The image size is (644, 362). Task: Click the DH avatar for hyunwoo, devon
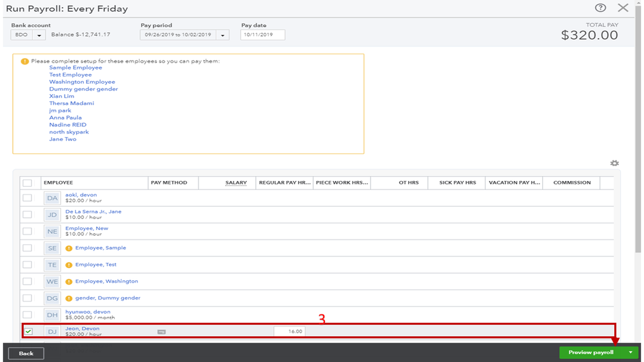click(x=52, y=315)
